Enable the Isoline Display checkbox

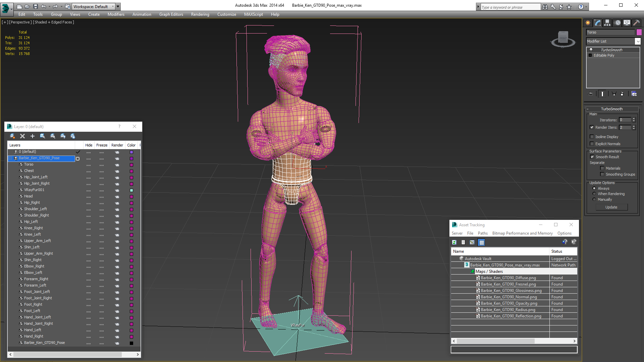[592, 137]
